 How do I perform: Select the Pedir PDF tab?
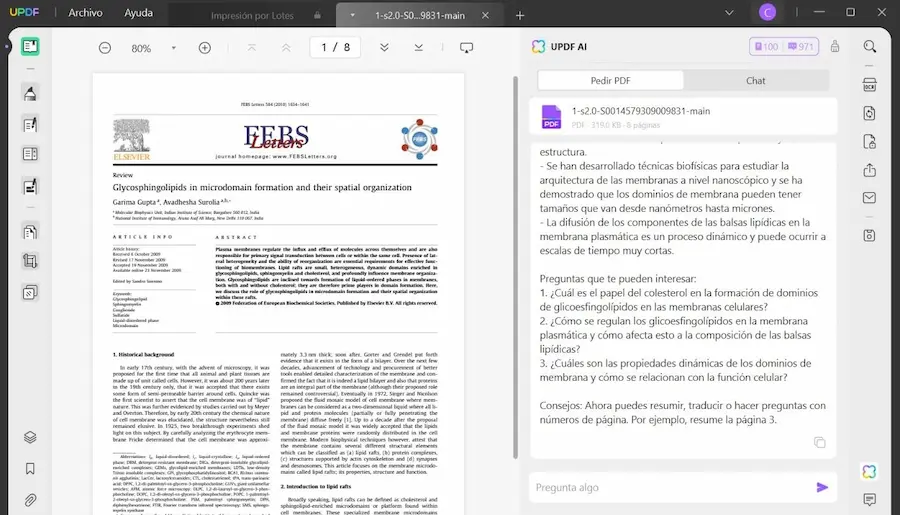click(610, 80)
